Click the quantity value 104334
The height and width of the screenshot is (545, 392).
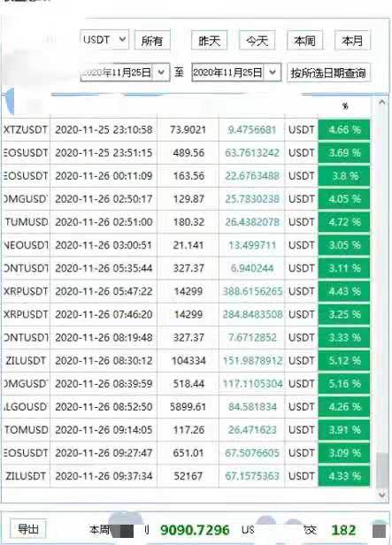tap(188, 360)
